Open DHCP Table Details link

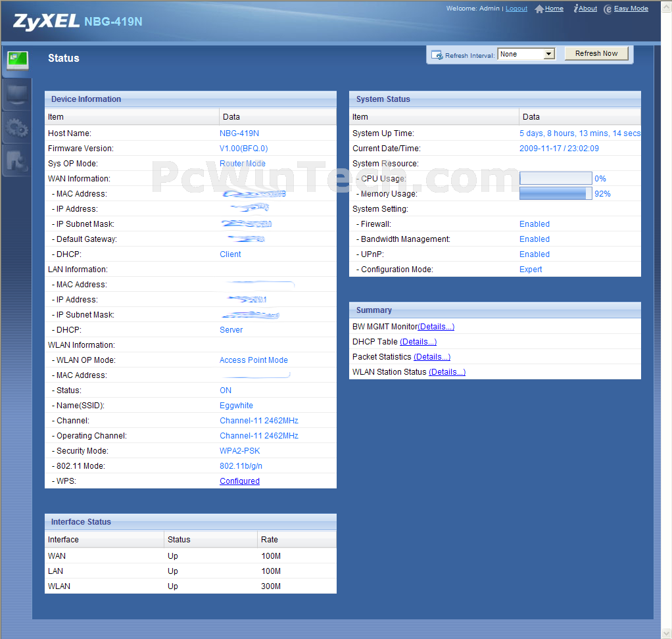[x=418, y=342]
